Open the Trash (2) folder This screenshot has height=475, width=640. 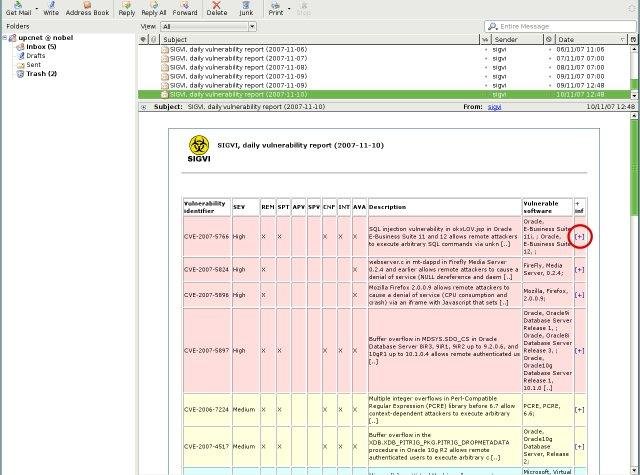click(41, 73)
